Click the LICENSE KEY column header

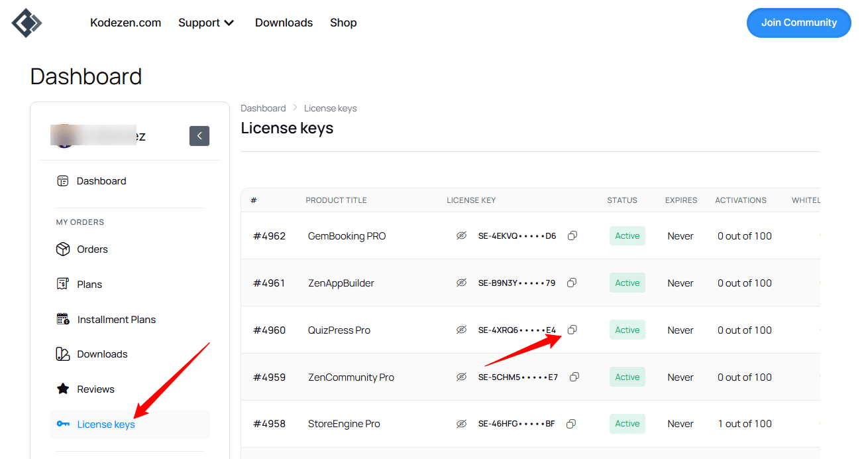click(471, 200)
